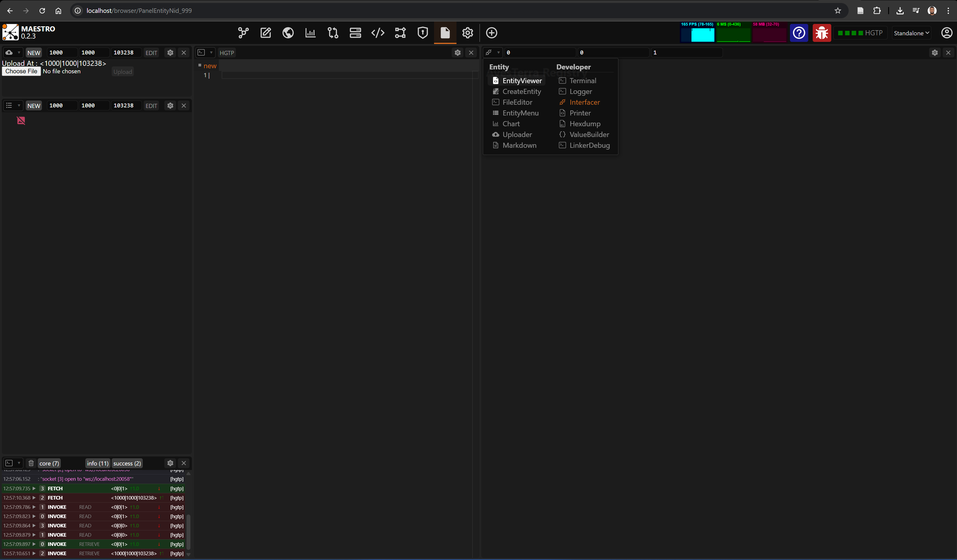Select Hexdump from the Developer menu
This screenshot has height=560, width=957.
click(x=580, y=124)
